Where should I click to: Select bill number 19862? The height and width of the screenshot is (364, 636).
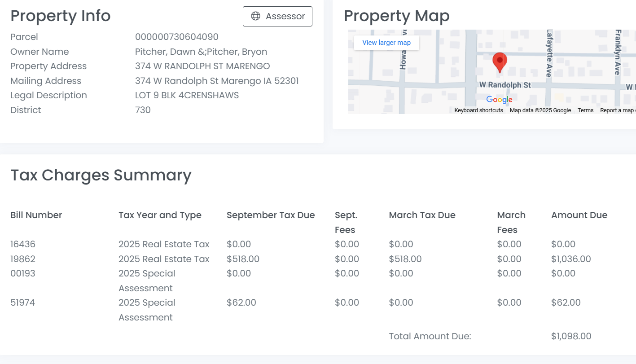pyautogui.click(x=23, y=259)
